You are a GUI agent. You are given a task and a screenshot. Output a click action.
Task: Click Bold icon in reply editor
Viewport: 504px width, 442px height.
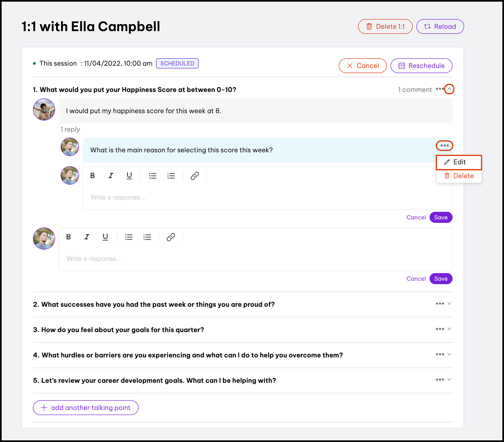coord(92,176)
